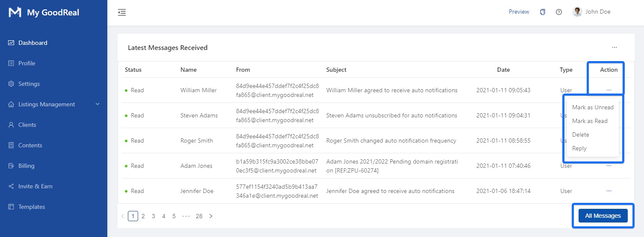
Task: Expand the Listings Management submenu
Action: click(97, 104)
